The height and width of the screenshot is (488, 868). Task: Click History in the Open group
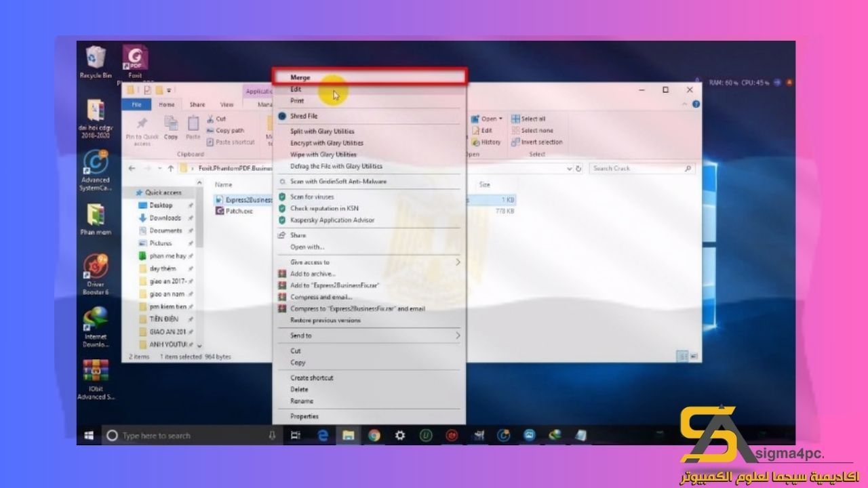coord(486,142)
